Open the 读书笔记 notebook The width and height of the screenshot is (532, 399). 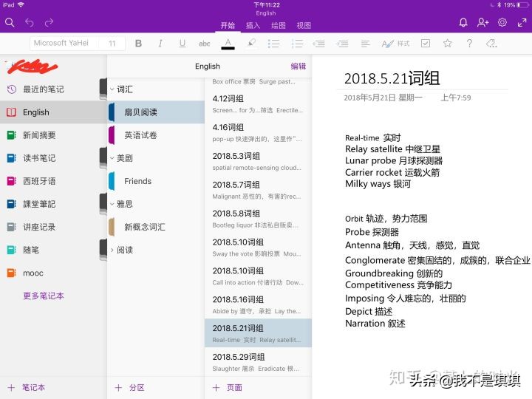(x=53, y=158)
